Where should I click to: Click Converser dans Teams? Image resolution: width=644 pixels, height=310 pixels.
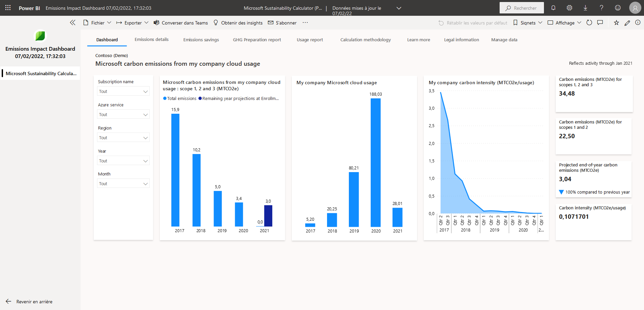(x=181, y=23)
